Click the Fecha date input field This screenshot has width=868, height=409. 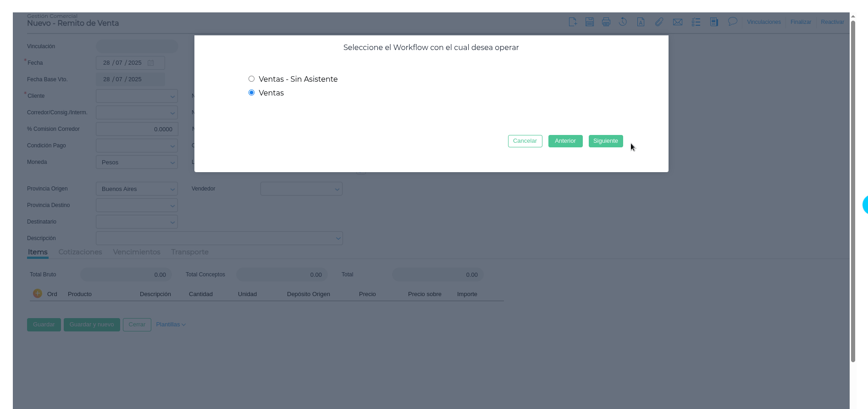coord(130,63)
